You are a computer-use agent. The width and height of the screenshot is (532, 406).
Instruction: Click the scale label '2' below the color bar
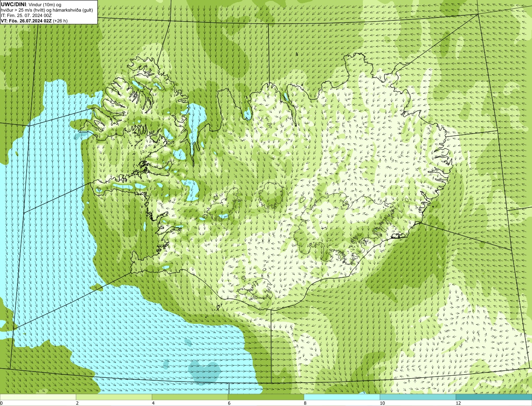pyautogui.click(x=77, y=403)
